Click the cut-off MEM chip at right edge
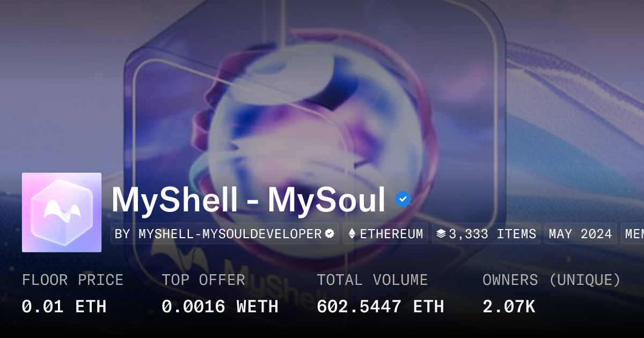 (633, 234)
